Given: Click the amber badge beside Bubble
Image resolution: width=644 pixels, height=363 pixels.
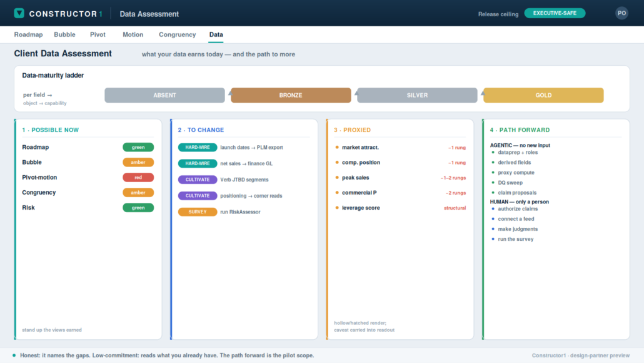Looking at the screenshot, I should tap(138, 162).
